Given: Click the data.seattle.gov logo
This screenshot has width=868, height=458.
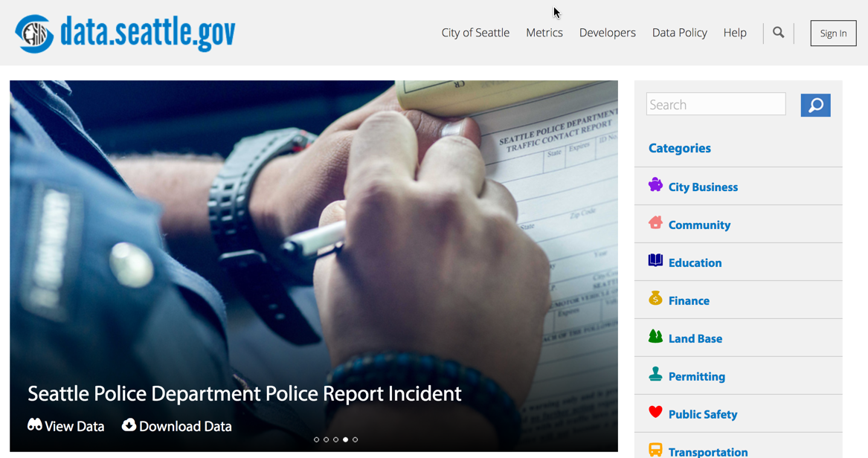Looking at the screenshot, I should coord(125,33).
